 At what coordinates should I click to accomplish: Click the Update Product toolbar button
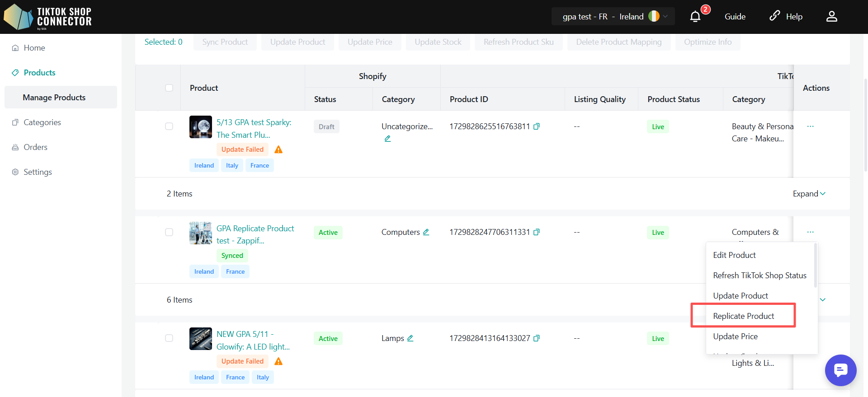click(x=297, y=42)
